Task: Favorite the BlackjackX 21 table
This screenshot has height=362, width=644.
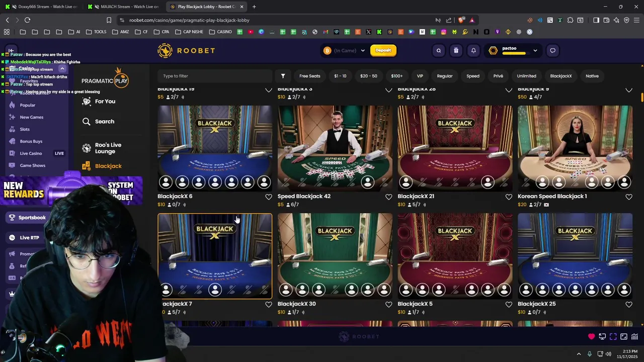Action: tap(509, 197)
